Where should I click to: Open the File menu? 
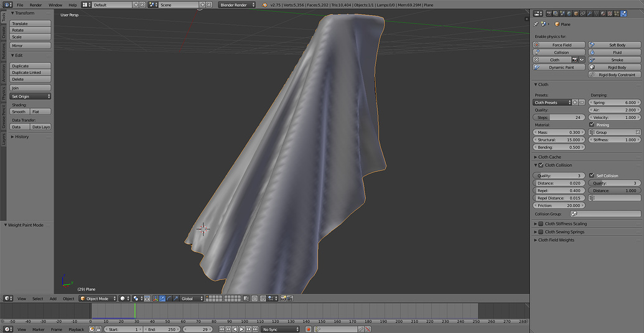(20, 5)
